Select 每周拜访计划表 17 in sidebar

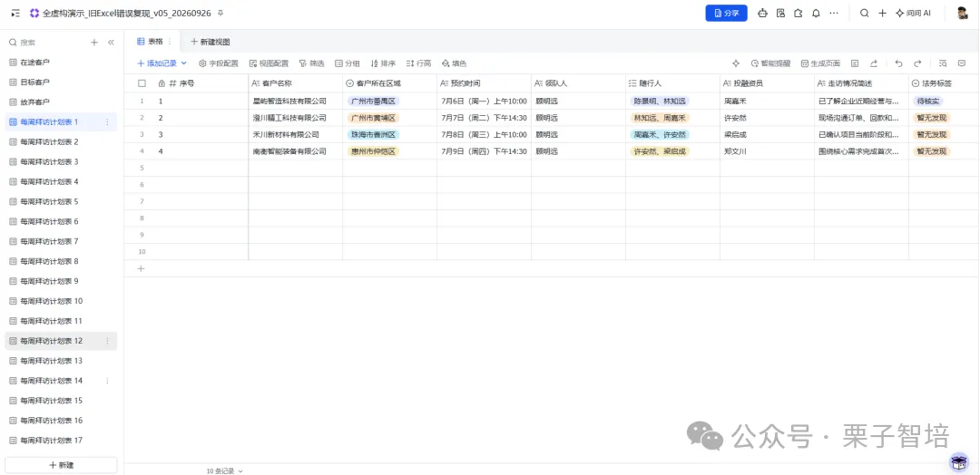point(61,440)
